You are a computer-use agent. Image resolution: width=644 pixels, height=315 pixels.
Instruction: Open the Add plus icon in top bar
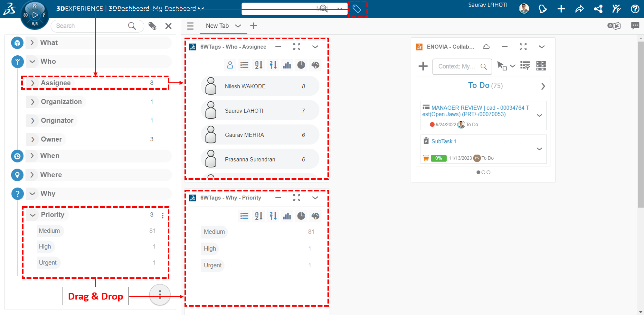561,9
